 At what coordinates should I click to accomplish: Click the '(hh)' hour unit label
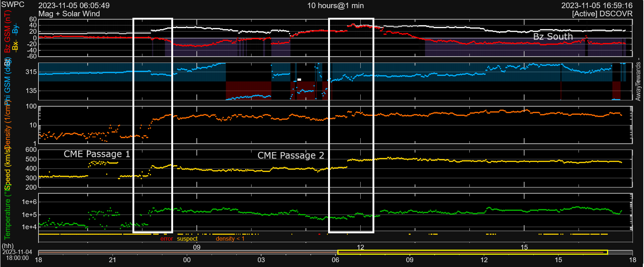8,246
